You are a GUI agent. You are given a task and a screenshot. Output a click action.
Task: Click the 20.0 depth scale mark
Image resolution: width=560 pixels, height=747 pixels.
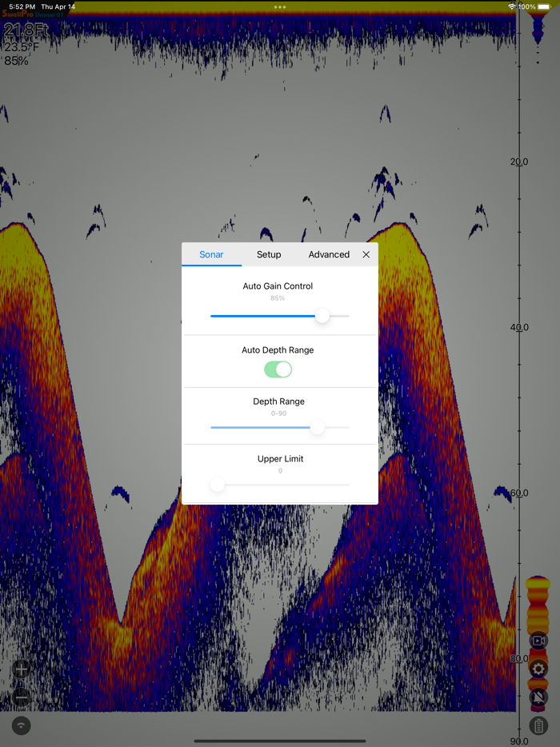coord(519,162)
